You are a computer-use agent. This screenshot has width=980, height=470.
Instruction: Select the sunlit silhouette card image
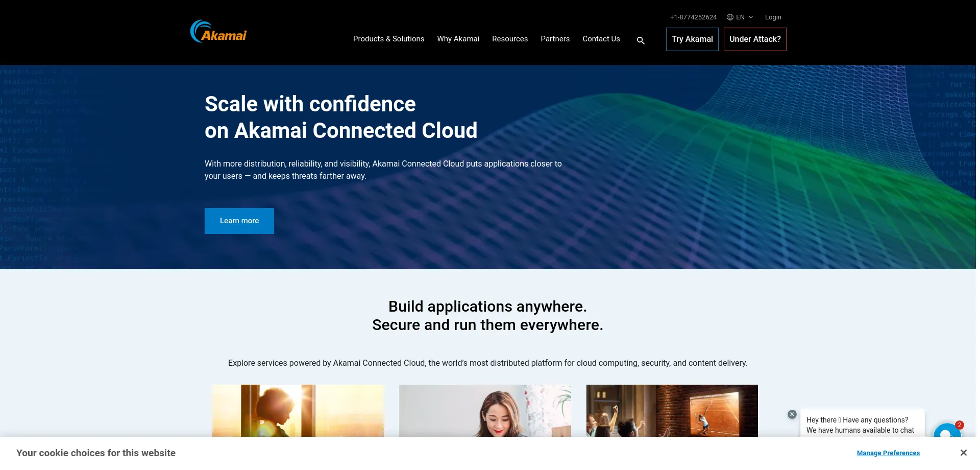tap(298, 410)
